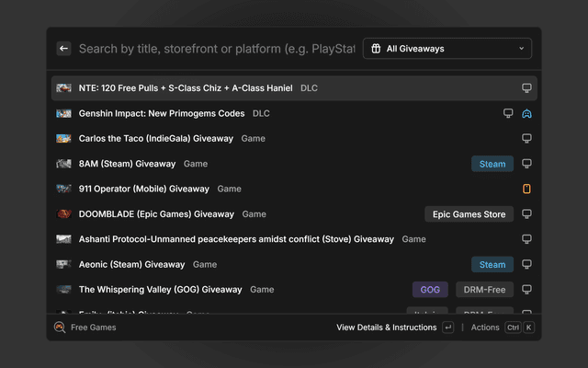Click orange mobile icon on 911 Operator row
This screenshot has height=368, width=588.
[x=526, y=189]
